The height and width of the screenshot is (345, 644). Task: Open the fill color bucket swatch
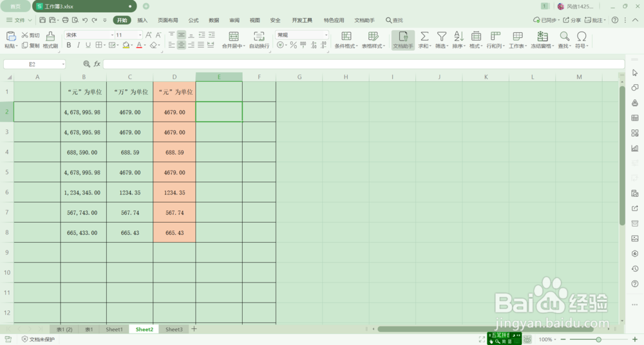(x=126, y=45)
